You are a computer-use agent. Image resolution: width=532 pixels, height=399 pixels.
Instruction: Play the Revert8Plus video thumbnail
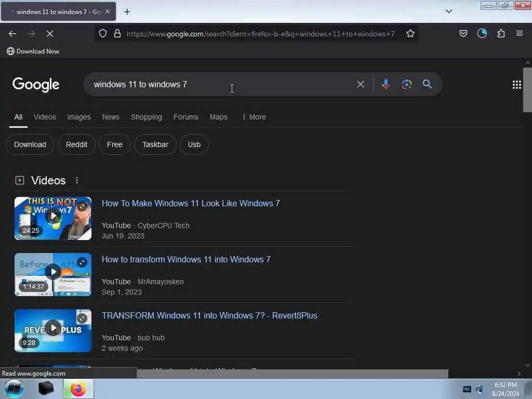53,330
